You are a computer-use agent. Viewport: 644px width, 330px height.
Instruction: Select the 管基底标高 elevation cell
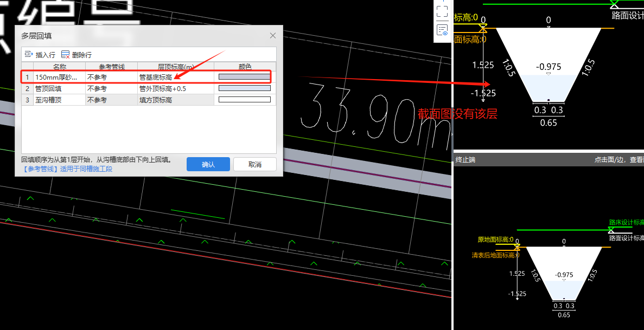(x=175, y=77)
